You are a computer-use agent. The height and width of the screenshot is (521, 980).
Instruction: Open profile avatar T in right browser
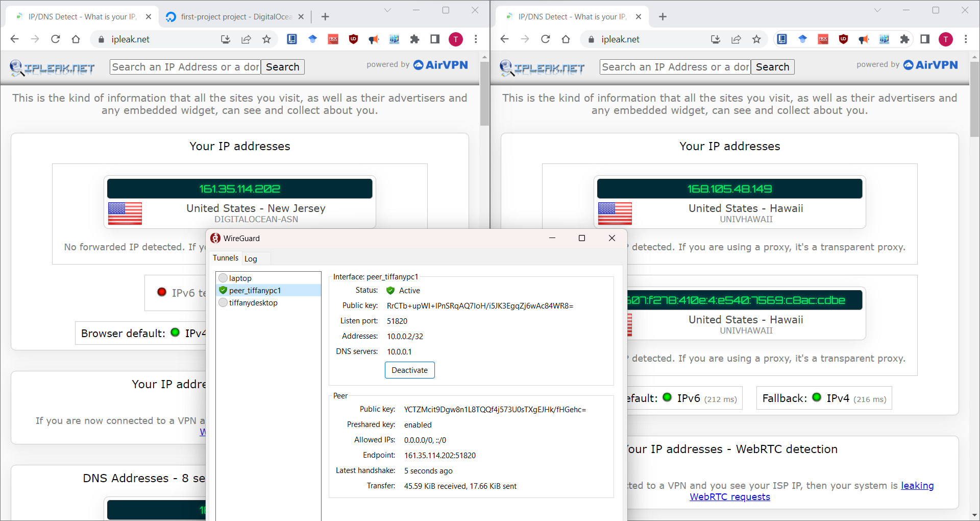click(946, 39)
